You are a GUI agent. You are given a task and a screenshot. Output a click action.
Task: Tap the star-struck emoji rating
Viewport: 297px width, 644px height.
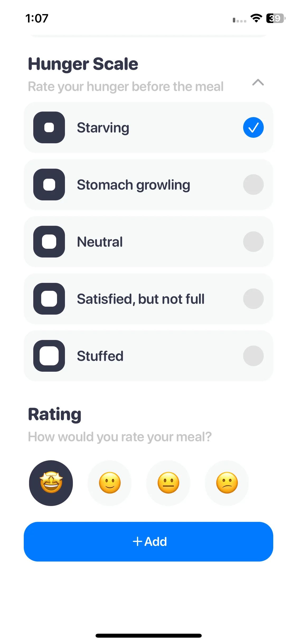click(x=51, y=483)
